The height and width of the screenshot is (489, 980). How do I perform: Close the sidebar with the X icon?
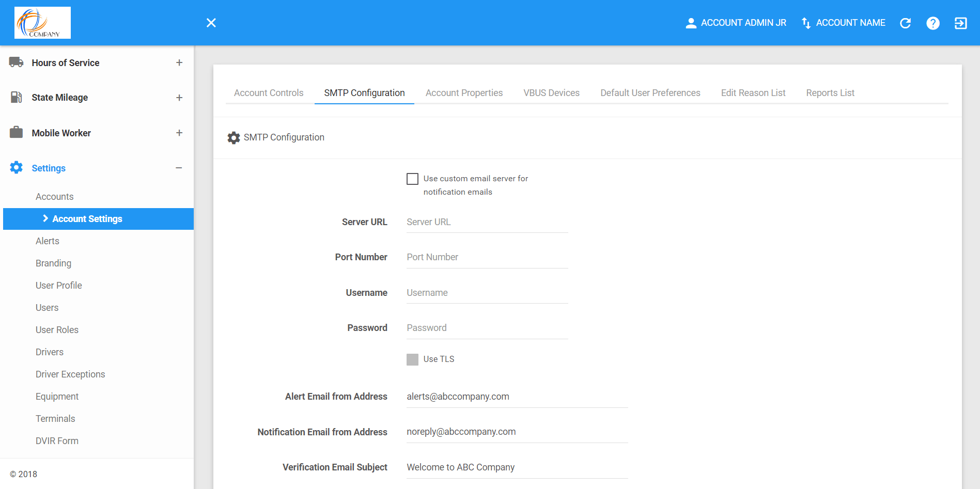[x=211, y=23]
